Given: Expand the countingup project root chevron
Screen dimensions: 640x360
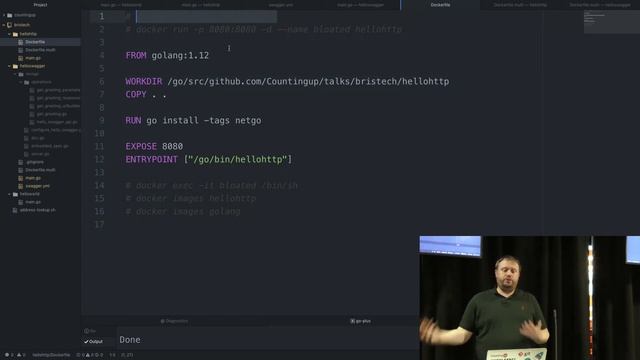Looking at the screenshot, I should tap(4, 15).
